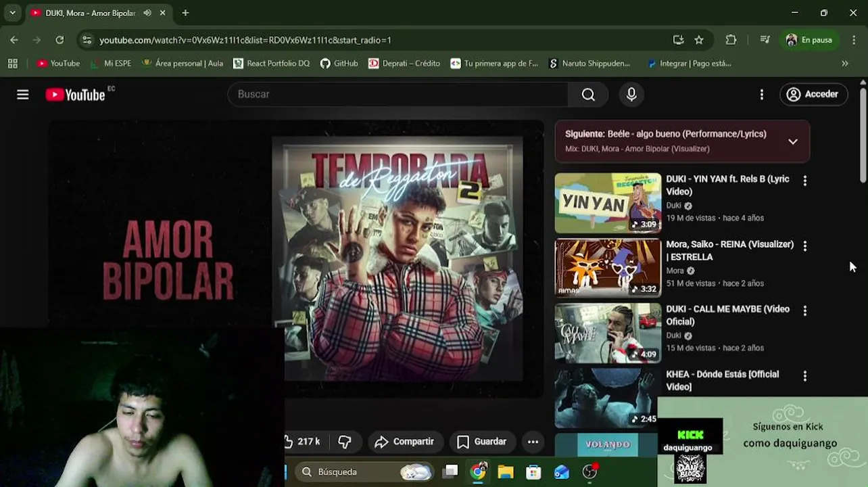Open the Deprati – Crédito bookmark
Screen dimensions: 868x487
pyautogui.click(x=404, y=64)
